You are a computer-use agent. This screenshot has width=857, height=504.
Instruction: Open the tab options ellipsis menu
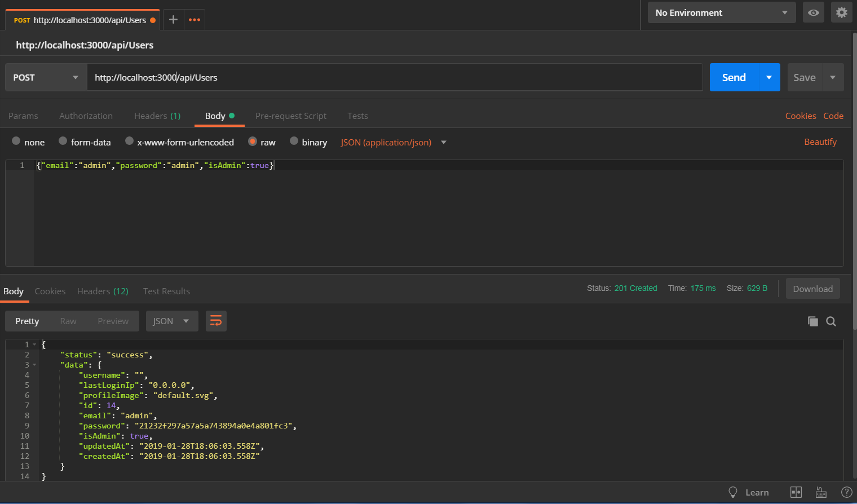tap(195, 20)
